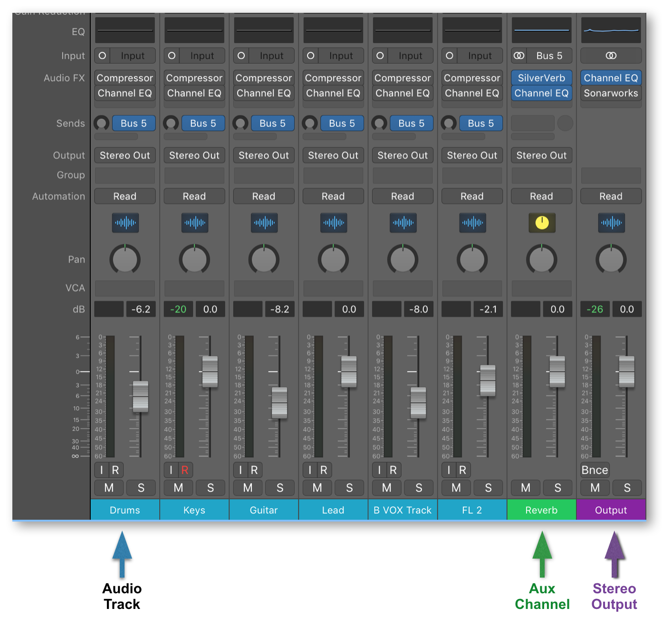Open the Read automation mode menu on Keys
This screenshot has width=672, height=627.
pyautogui.click(x=194, y=196)
